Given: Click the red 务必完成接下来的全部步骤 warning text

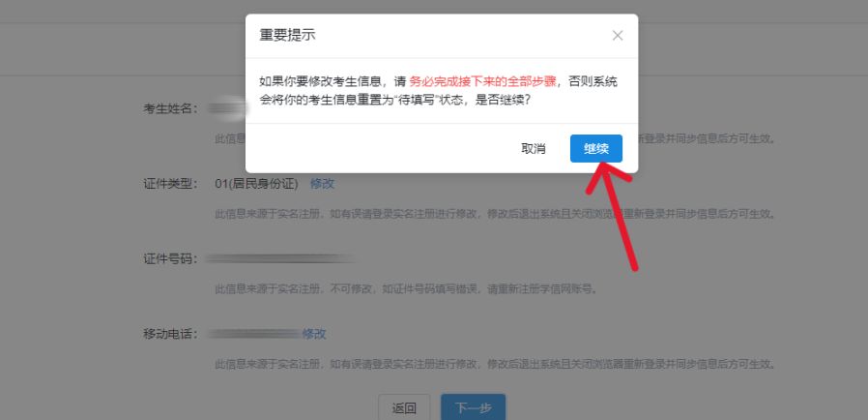Looking at the screenshot, I should pyautogui.click(x=482, y=82).
